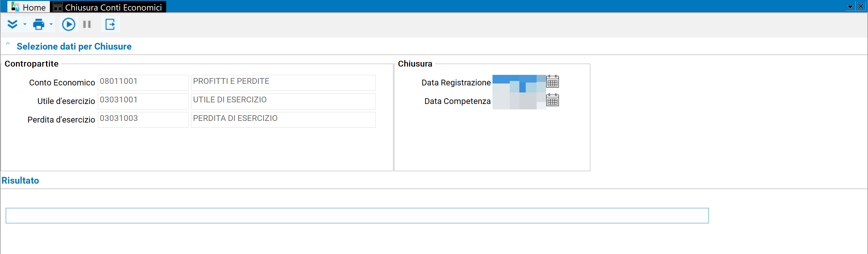Image resolution: width=868 pixels, height=254 pixels.
Task: Select the Chiusura Conti Economici tab
Action: point(108,7)
